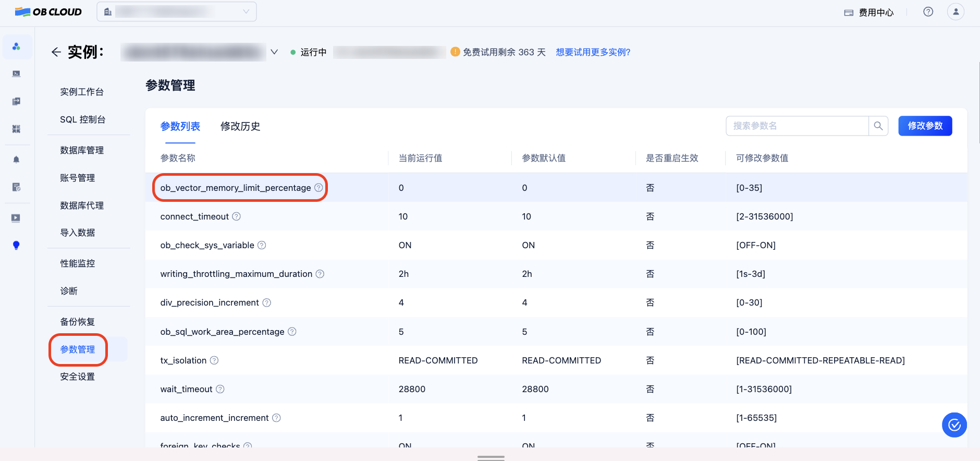Open the help question mark in header
This screenshot has width=980, height=461.
[928, 12]
